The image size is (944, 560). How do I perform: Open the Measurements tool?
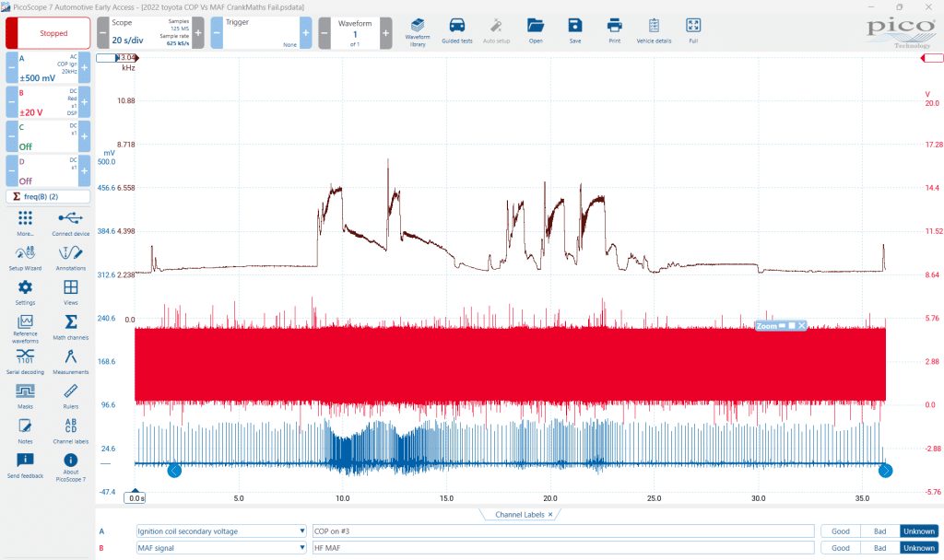(70, 361)
